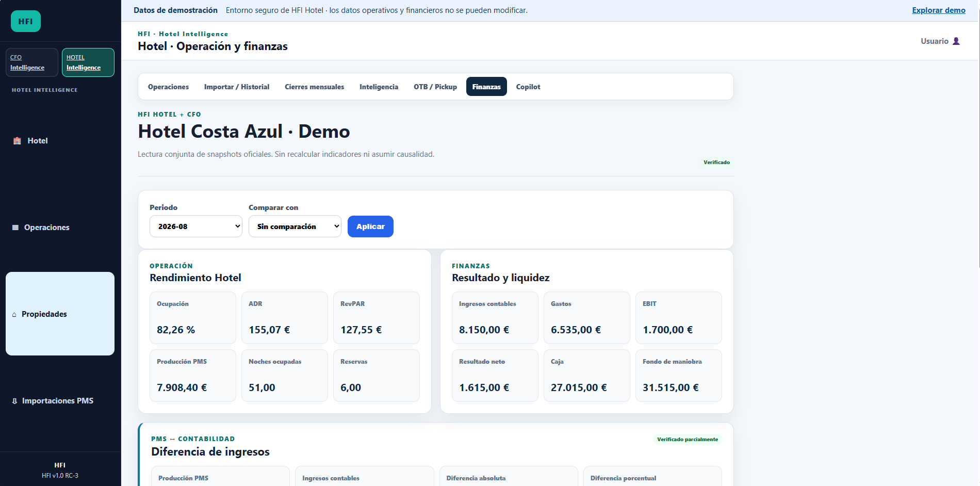The width and height of the screenshot is (980, 486).
Task: Open the Periodo 2026-08 dropdown
Action: 196,226
